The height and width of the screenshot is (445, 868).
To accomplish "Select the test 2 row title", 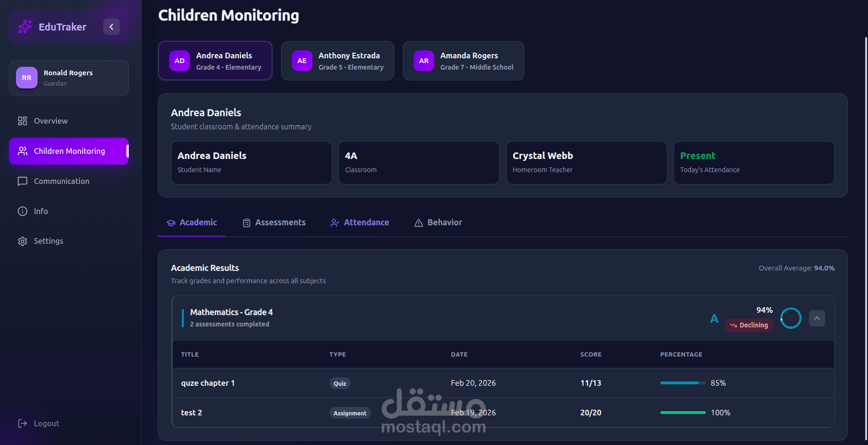I will (x=191, y=413).
